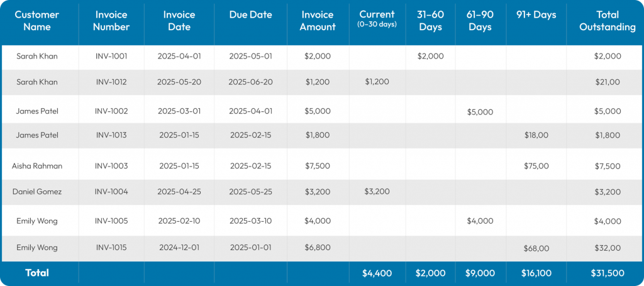
Task: Click invoice number INV-1012
Action: point(112,82)
